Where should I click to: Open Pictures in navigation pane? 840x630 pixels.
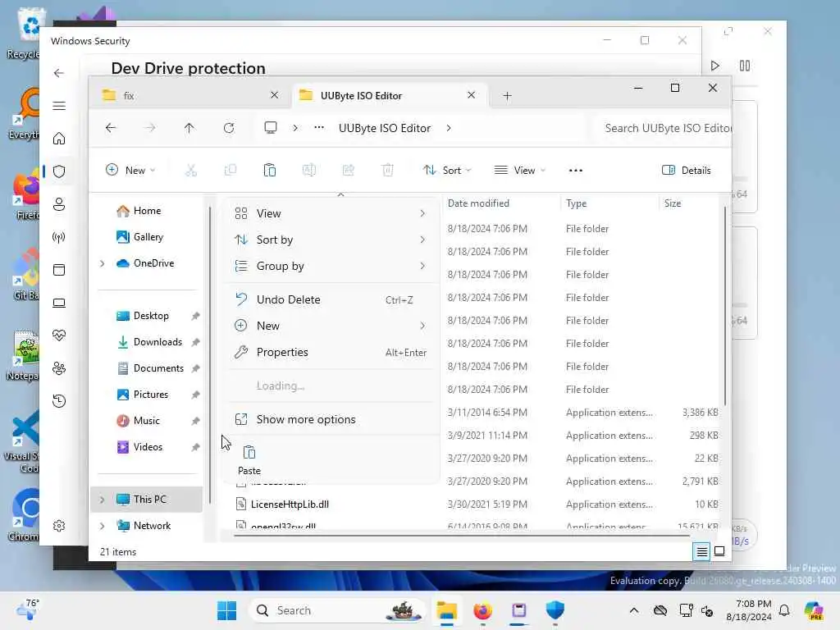point(143,395)
